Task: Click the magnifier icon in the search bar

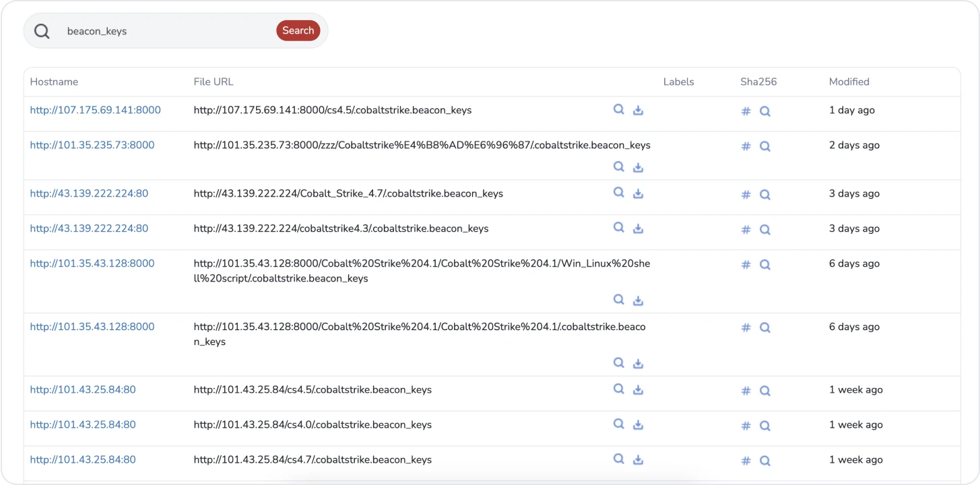Action: click(x=42, y=31)
